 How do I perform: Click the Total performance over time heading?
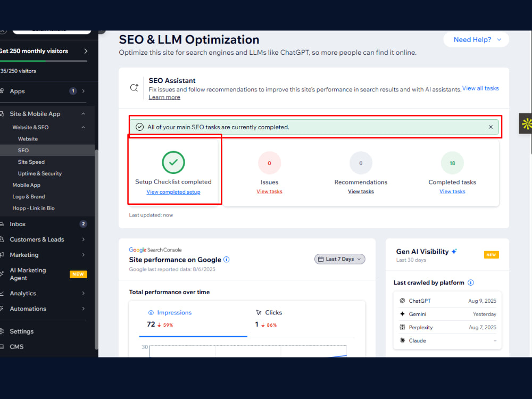169,292
